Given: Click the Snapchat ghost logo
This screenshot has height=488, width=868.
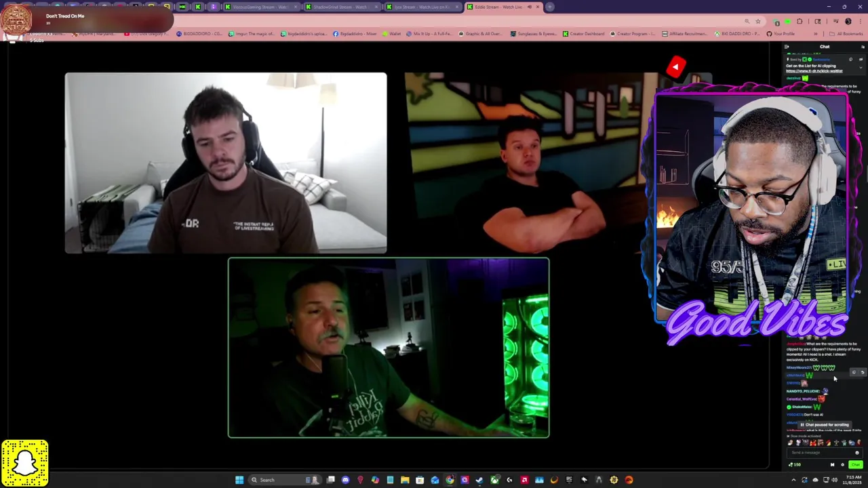Looking at the screenshot, I should pos(25,463).
